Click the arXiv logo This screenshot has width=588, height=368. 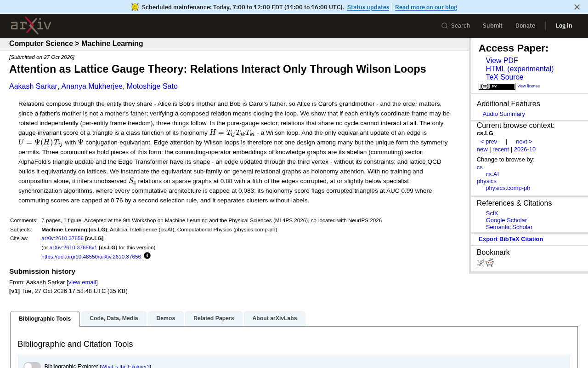click(x=31, y=25)
